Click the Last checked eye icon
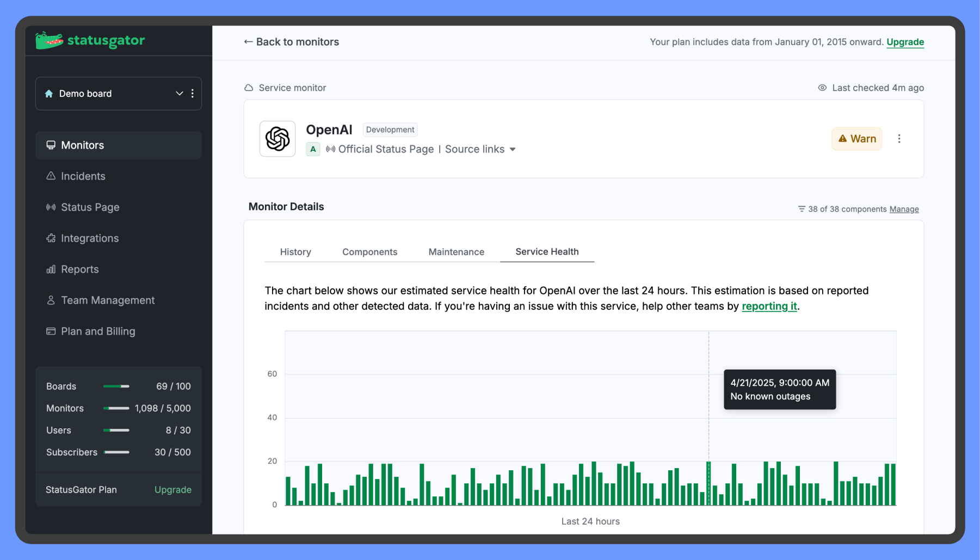 822,88
